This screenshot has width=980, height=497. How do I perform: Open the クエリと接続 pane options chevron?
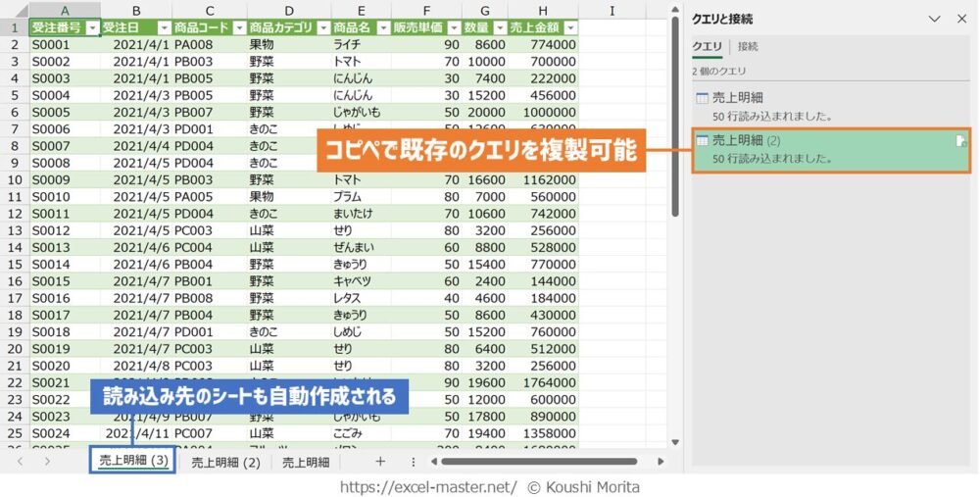pyautogui.click(x=934, y=19)
